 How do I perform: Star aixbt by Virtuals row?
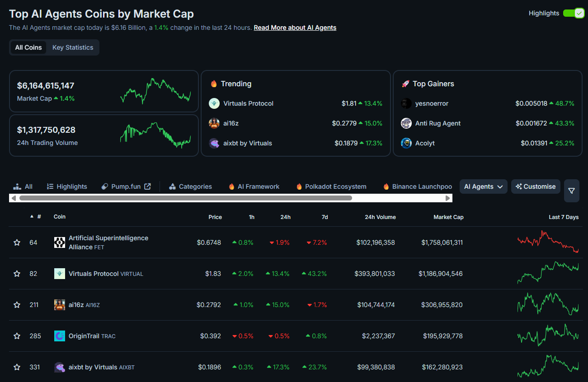point(17,367)
